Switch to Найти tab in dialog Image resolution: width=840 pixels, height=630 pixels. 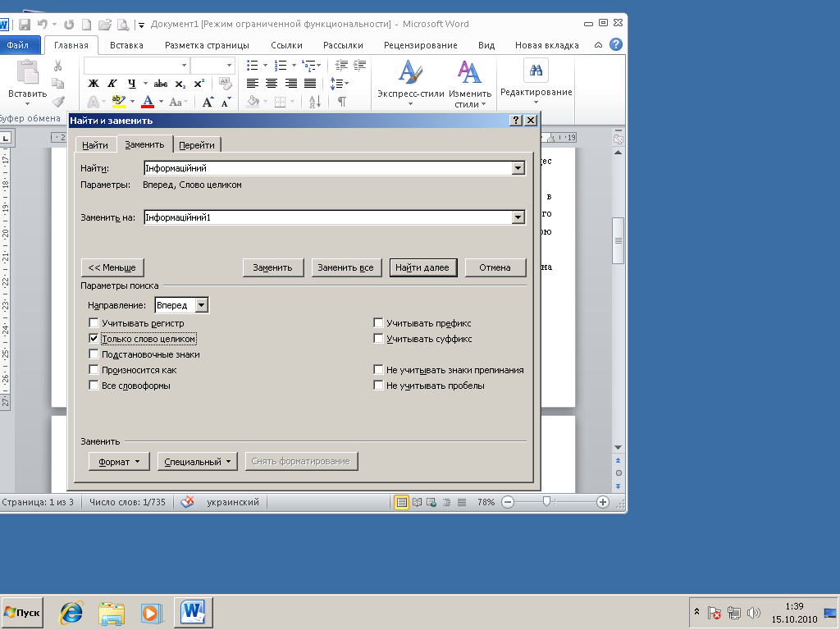[95, 145]
